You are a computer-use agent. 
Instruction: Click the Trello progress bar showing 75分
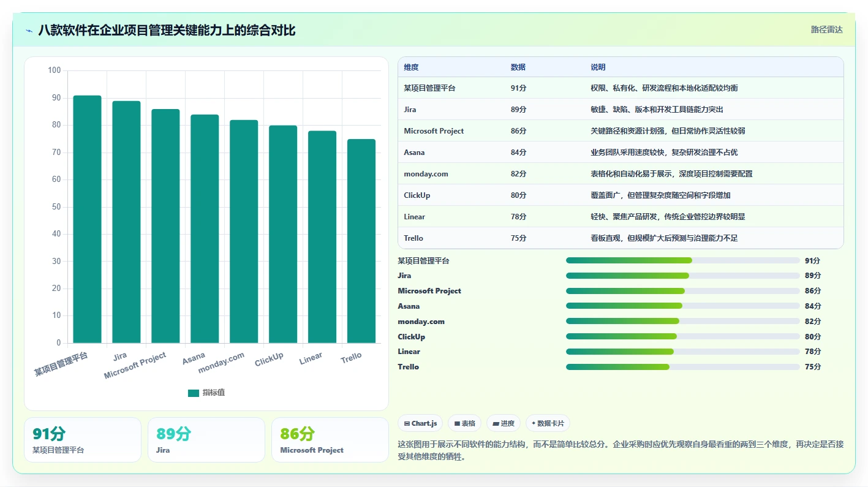(x=683, y=367)
